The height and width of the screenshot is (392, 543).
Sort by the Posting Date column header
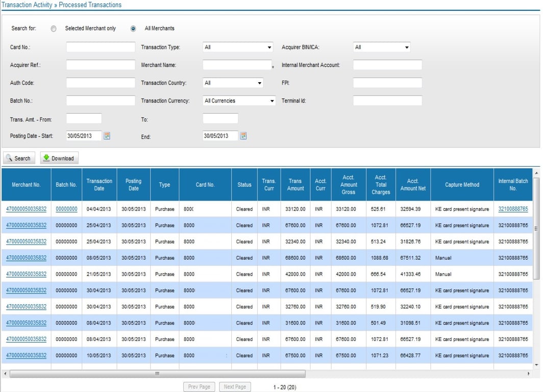click(x=133, y=185)
